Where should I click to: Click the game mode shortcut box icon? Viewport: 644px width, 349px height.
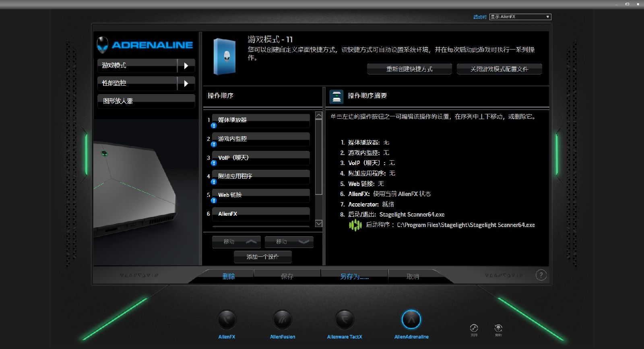[225, 57]
